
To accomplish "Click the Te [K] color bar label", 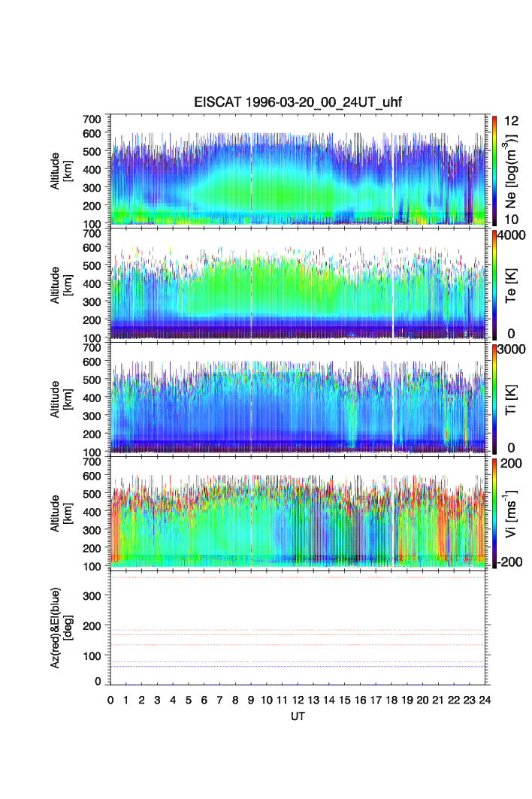I will pyautogui.click(x=512, y=284).
